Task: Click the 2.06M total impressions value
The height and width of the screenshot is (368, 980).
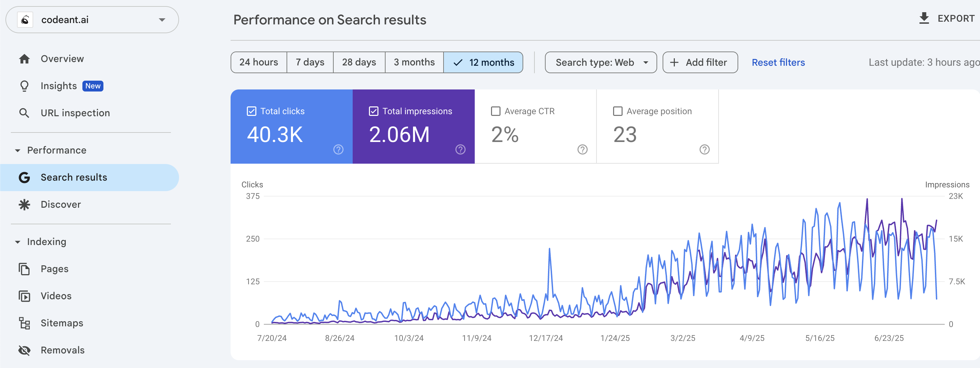Action: pyautogui.click(x=399, y=135)
